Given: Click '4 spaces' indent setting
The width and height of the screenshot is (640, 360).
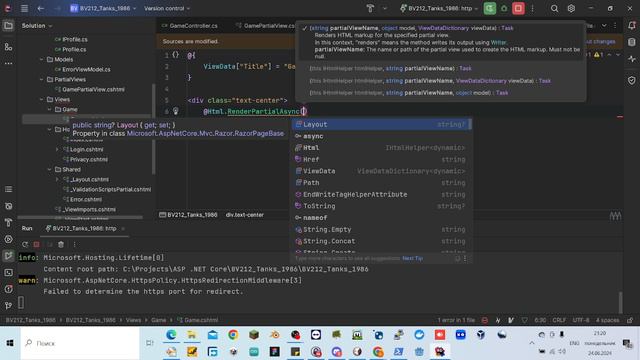Looking at the screenshot, I should coord(607,320).
